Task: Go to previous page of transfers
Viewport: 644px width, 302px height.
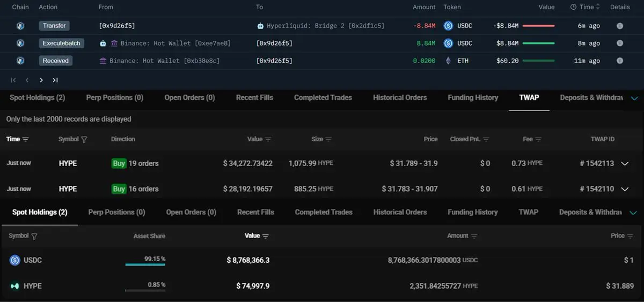Action: pyautogui.click(x=27, y=80)
